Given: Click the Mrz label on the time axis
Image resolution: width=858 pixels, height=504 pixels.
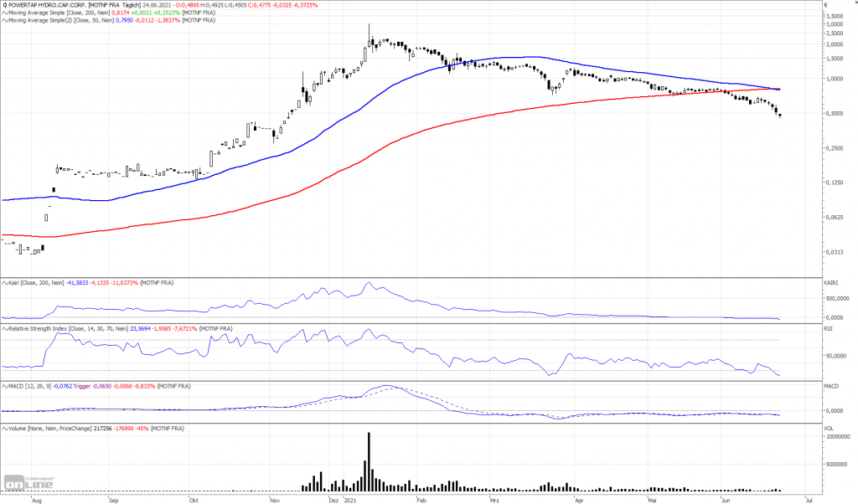Looking at the screenshot, I should [494, 500].
